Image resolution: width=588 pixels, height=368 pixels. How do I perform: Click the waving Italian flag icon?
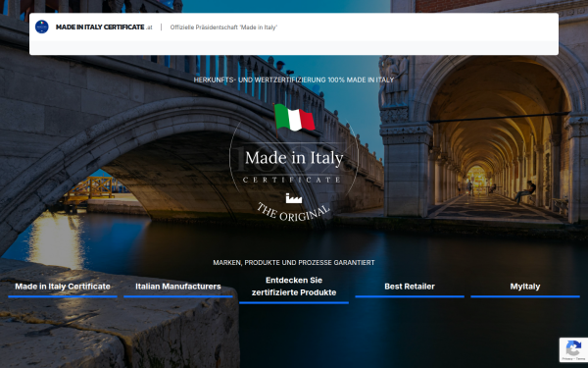point(294,118)
